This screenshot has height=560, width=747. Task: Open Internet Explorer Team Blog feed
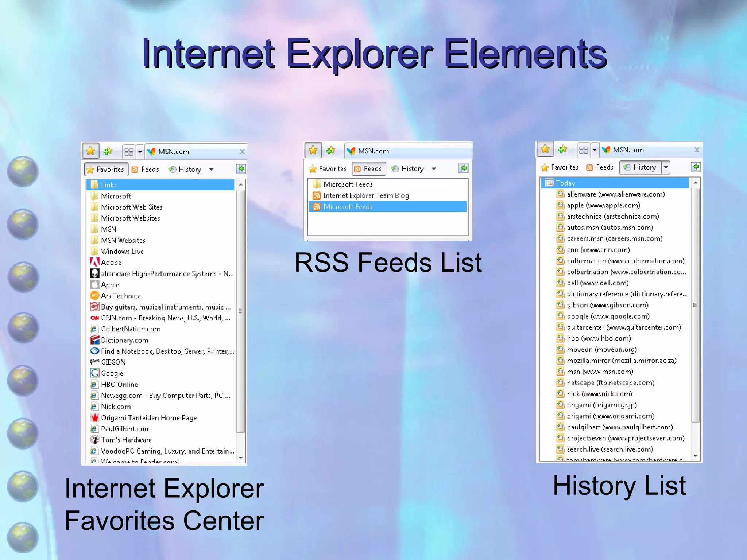388,195
